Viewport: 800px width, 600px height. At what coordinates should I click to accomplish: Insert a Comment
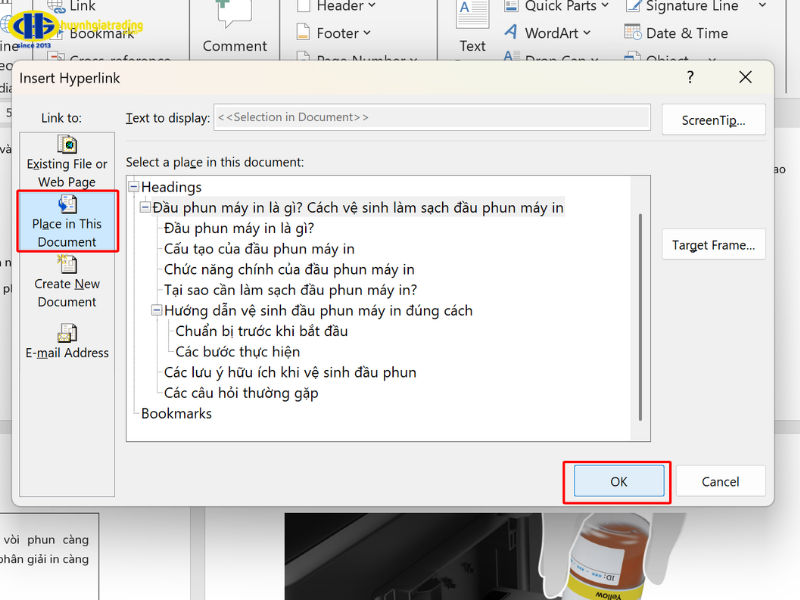pyautogui.click(x=234, y=28)
